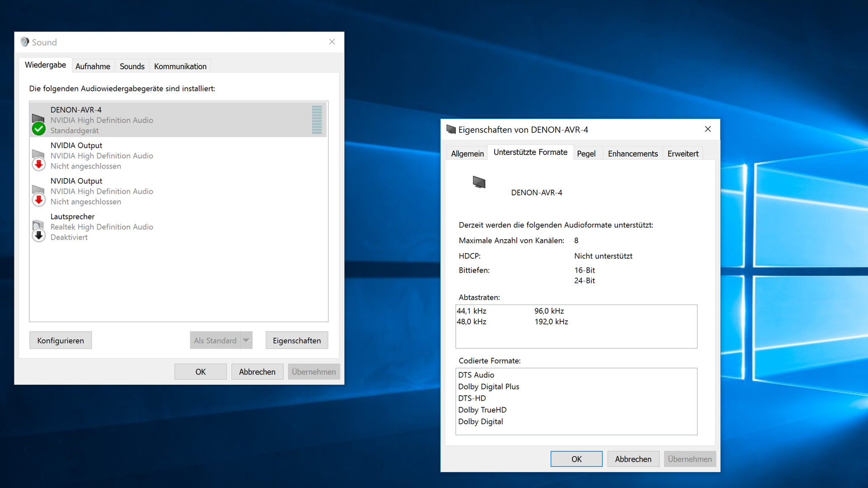This screenshot has height=488, width=868.
Task: Open the Als Standard dropdown arrow
Action: pos(246,341)
